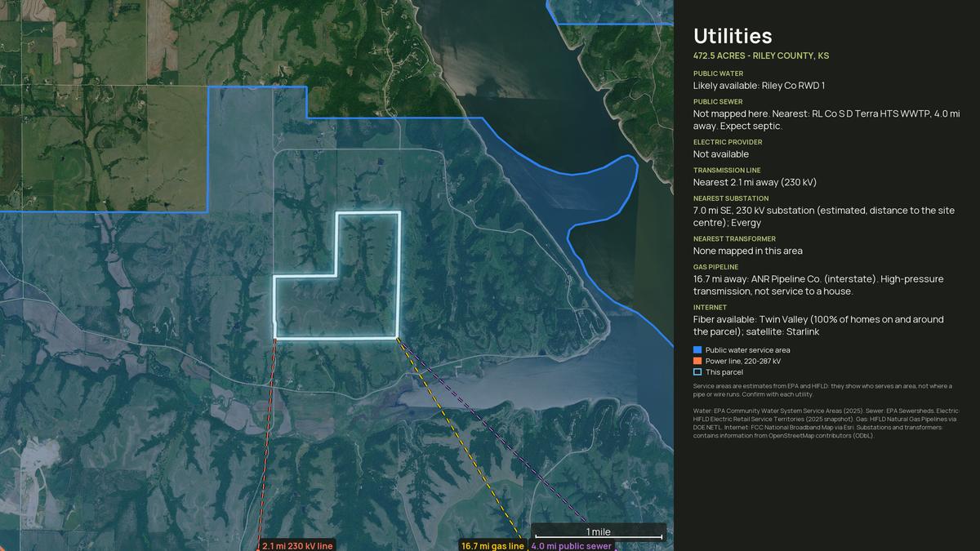Click the '4.0 mi public sewer' map label
This screenshot has height=551, width=980.
[572, 545]
